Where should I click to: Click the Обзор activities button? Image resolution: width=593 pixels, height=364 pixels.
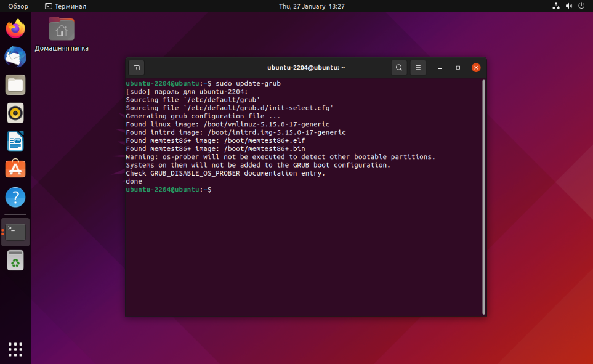pos(18,6)
